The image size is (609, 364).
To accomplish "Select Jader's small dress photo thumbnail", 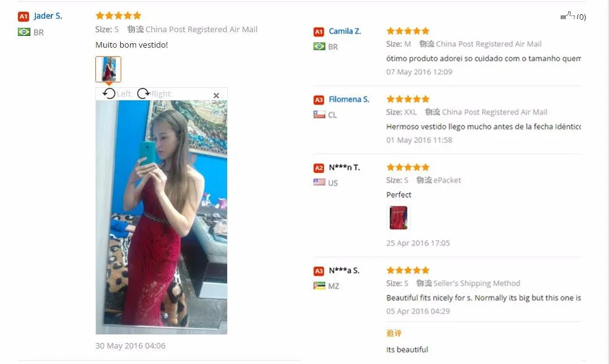I will click(108, 69).
